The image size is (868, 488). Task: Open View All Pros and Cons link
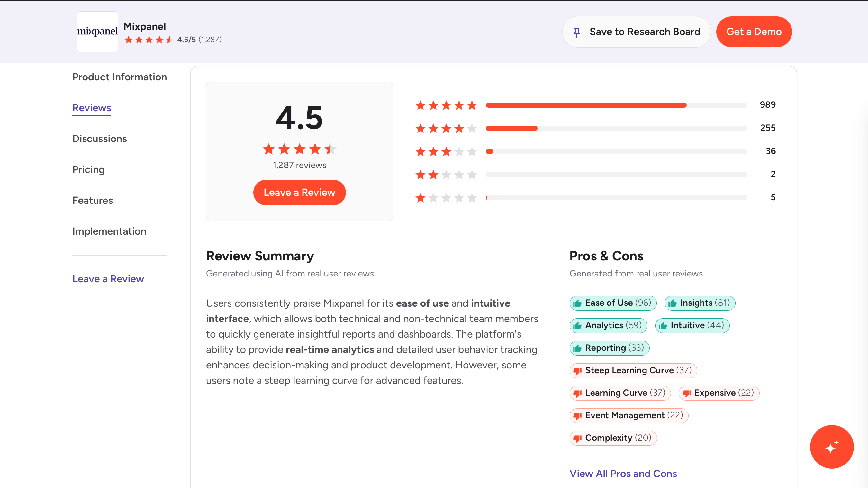623,474
